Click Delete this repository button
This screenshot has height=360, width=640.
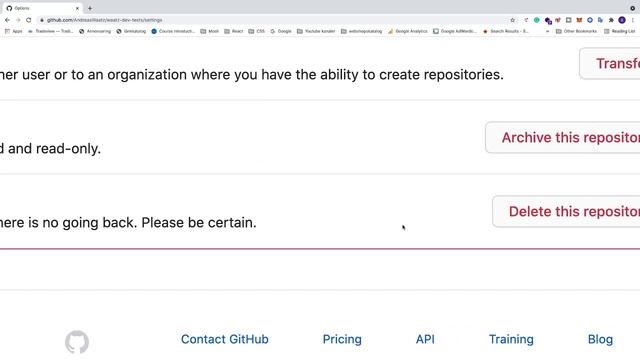pos(566,211)
